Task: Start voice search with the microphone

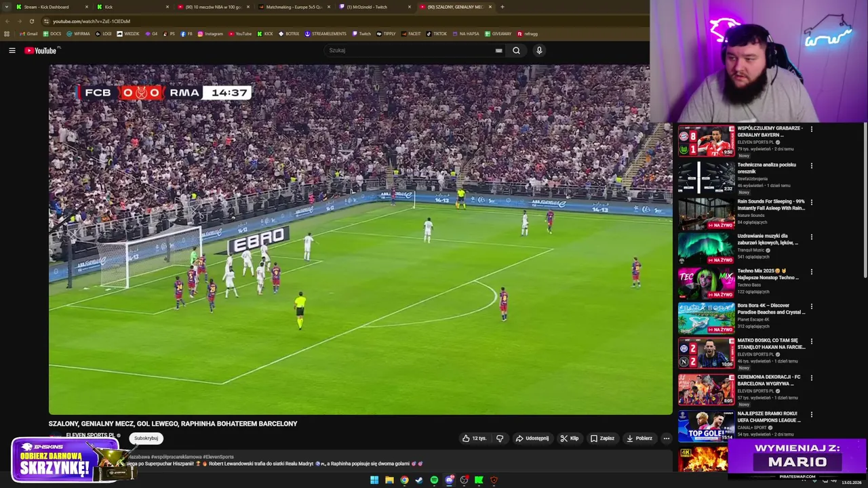Action: [539, 50]
